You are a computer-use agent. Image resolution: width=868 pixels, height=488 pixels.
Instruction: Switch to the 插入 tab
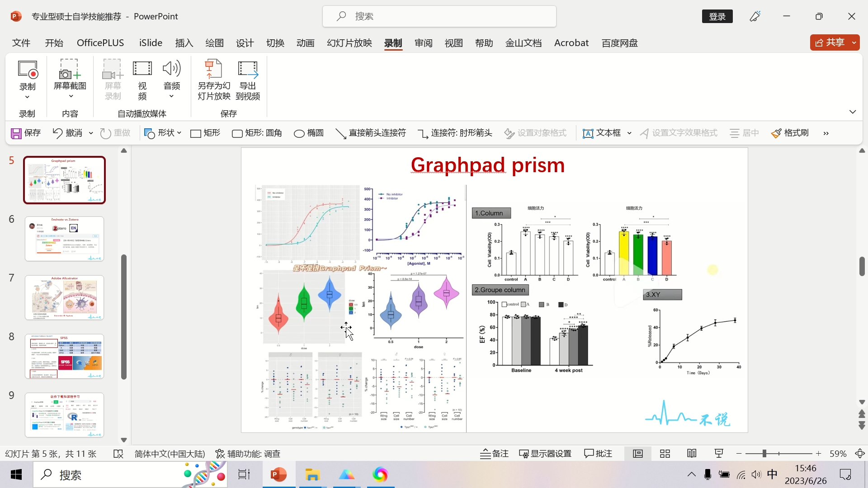click(x=184, y=43)
